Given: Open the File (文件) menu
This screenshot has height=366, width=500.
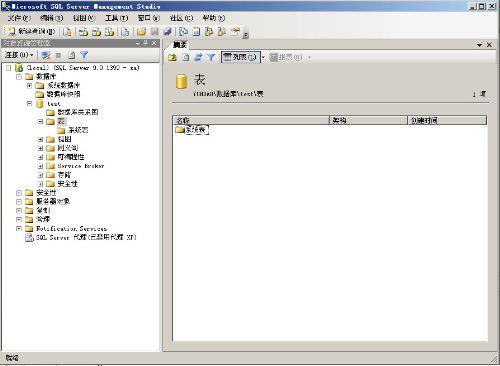Looking at the screenshot, I should [x=19, y=18].
